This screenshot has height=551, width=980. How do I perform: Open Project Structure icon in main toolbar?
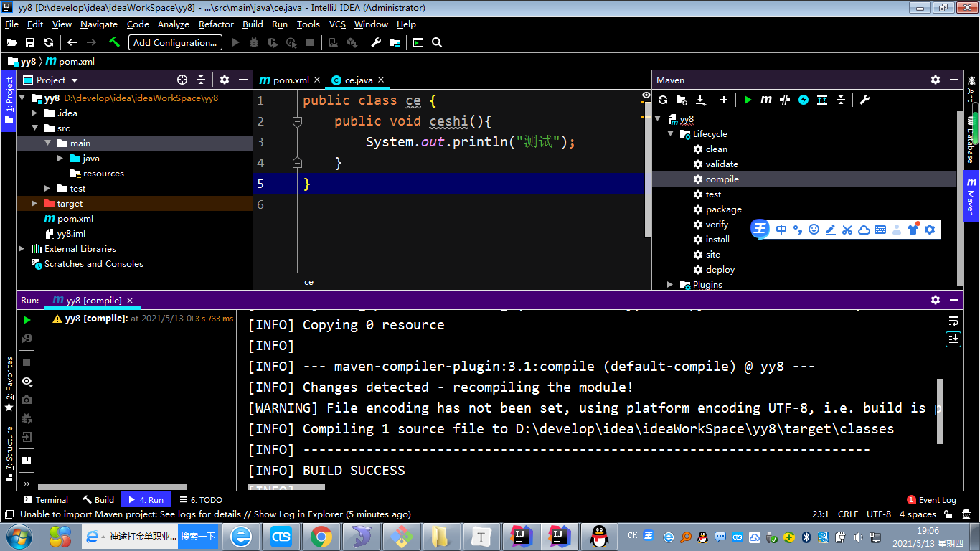395,42
